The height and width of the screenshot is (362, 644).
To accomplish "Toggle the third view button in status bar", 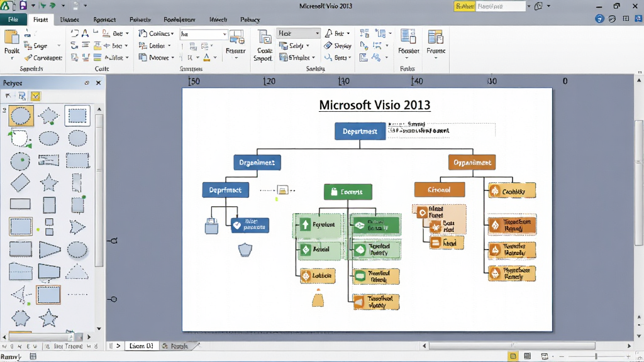I will (544, 356).
